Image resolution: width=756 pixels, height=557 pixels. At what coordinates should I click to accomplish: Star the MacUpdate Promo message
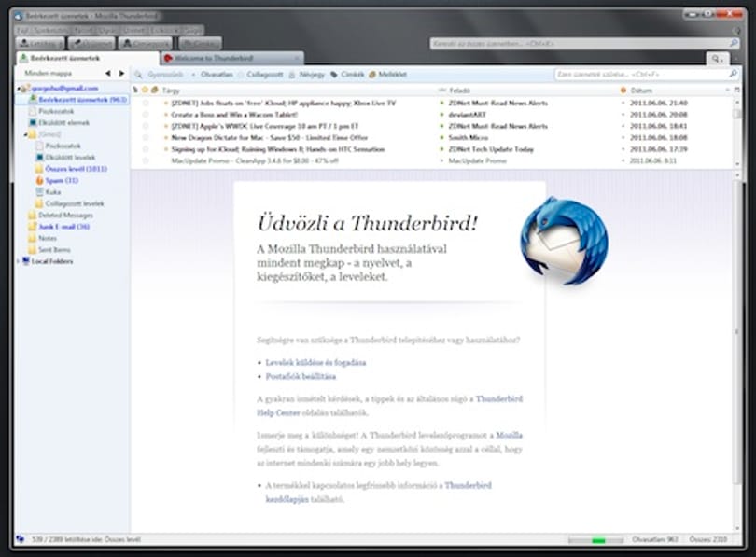click(145, 160)
